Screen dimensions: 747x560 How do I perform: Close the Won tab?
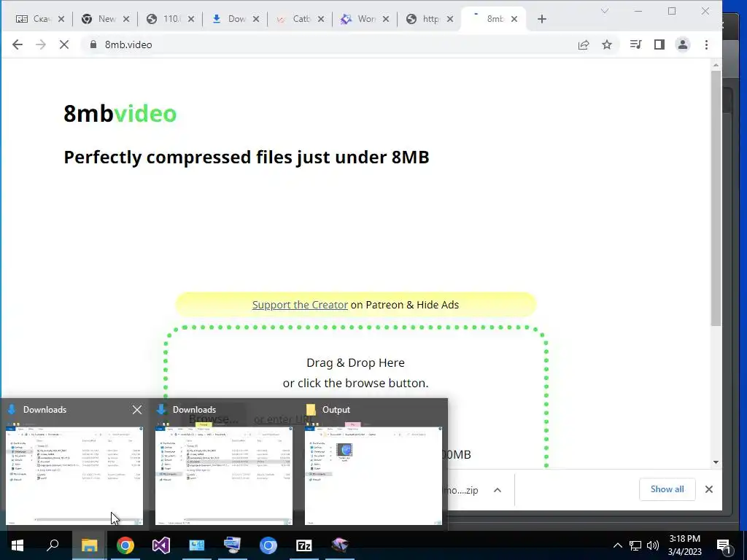coord(386,19)
